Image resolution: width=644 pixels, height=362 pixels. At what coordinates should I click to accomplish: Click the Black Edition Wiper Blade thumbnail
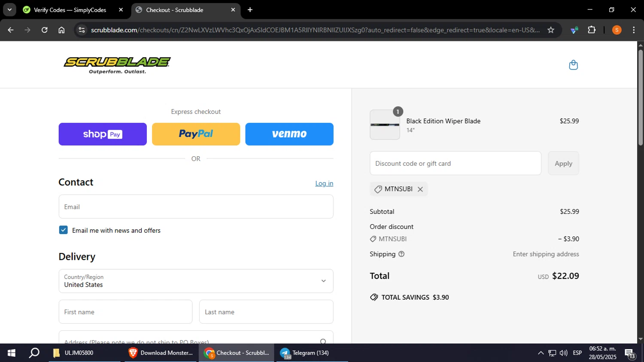click(385, 125)
